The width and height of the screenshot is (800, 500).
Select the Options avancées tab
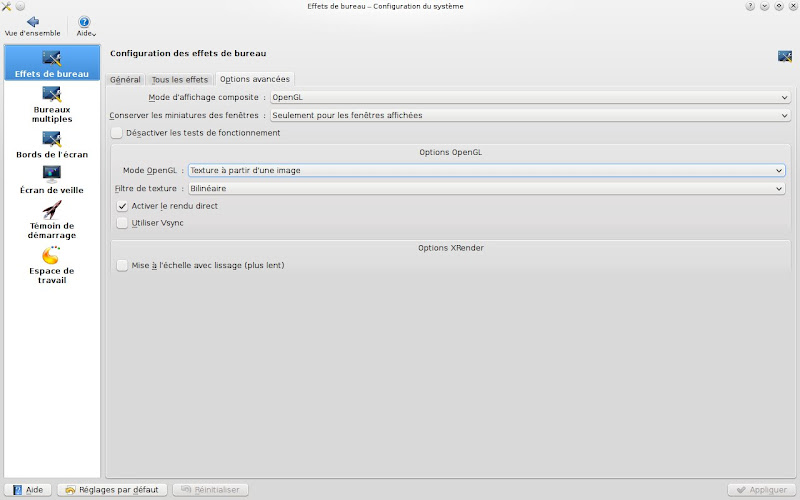(x=255, y=79)
